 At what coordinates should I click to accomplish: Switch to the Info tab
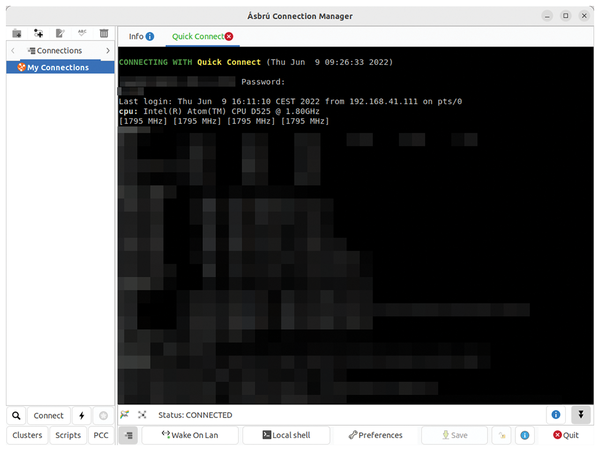(x=141, y=36)
